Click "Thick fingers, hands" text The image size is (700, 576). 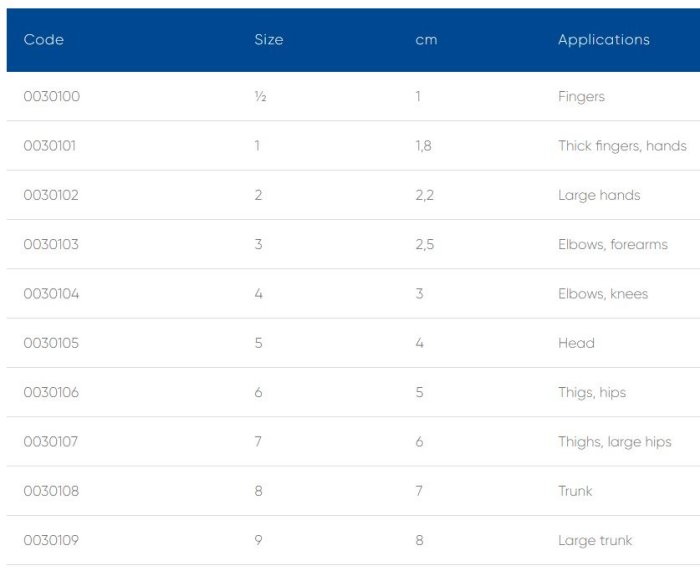coord(622,146)
